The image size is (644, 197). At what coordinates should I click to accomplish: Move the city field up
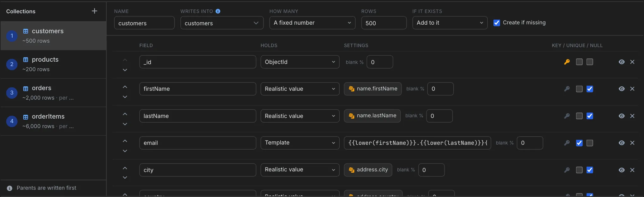[125, 168]
